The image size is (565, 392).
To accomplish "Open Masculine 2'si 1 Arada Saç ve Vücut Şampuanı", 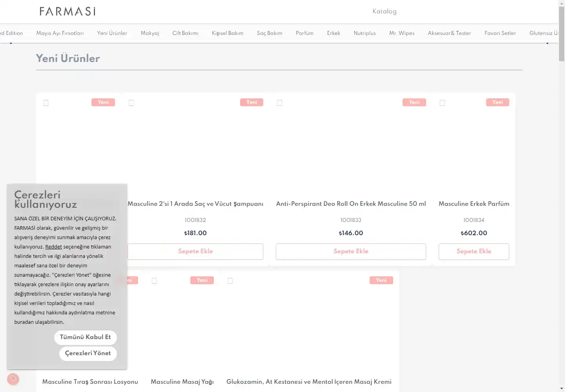I will [x=195, y=204].
